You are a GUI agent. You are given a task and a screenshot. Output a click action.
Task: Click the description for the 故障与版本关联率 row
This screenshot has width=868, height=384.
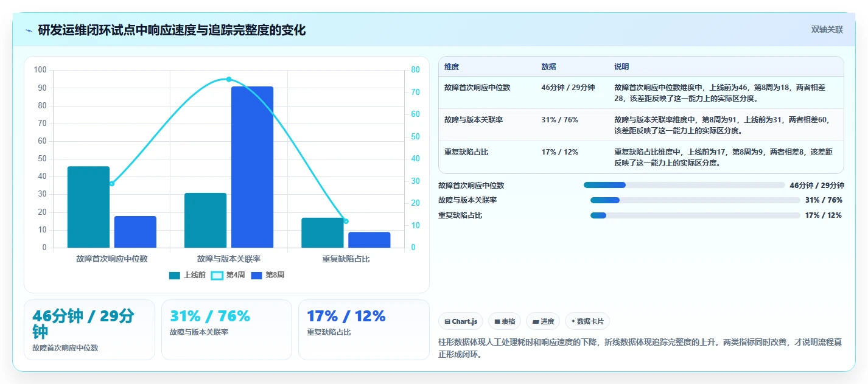coord(722,125)
